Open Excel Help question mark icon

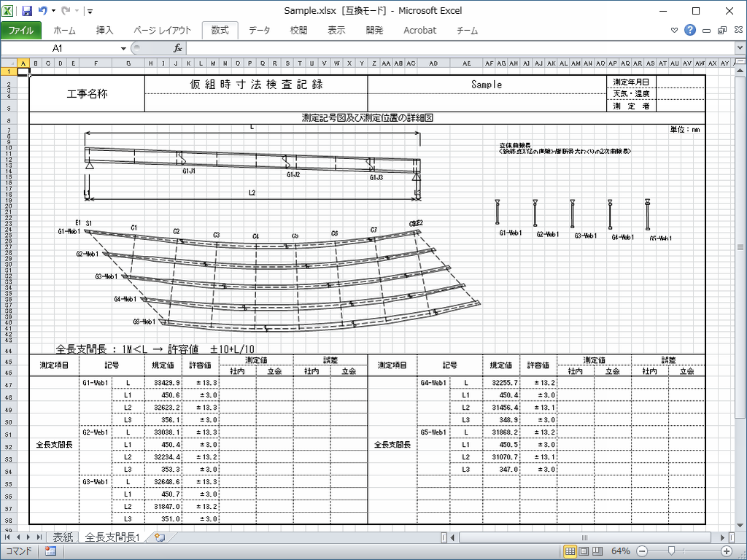tap(690, 30)
